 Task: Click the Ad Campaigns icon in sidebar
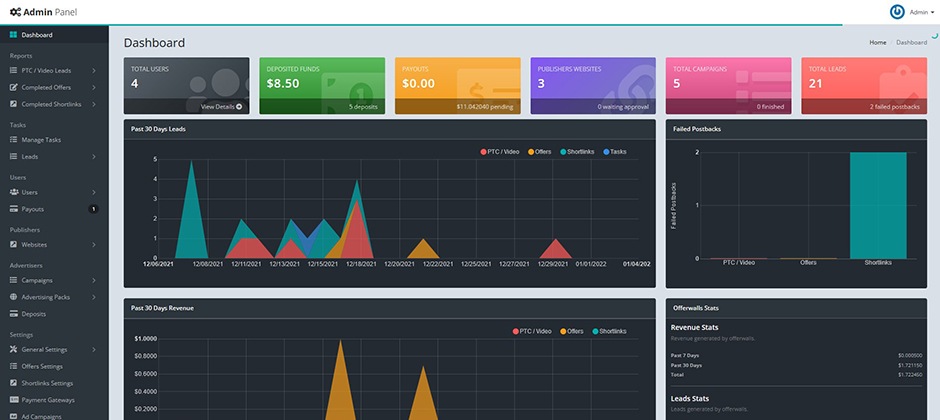tap(14, 416)
